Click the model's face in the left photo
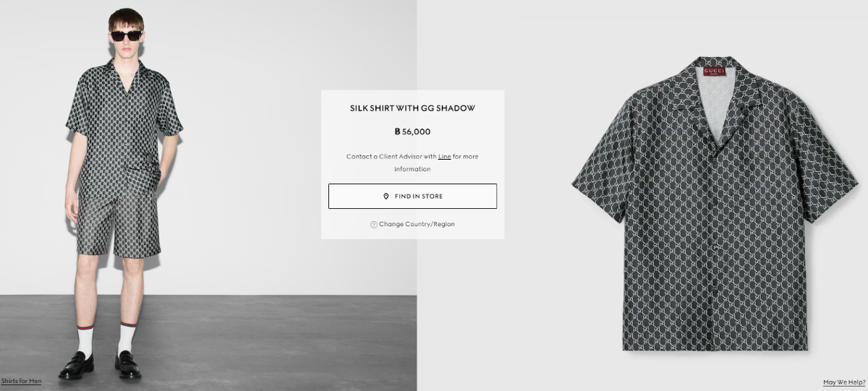Image resolution: width=868 pixels, height=391 pixels. pos(126,38)
